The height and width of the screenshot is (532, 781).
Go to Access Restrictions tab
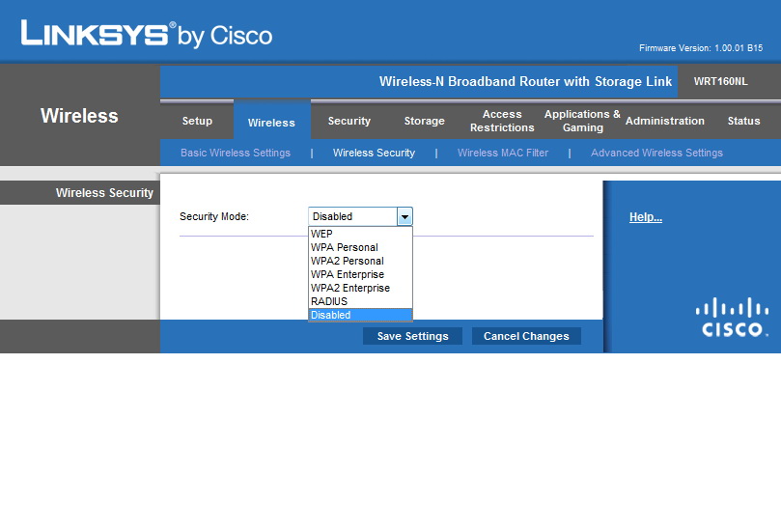[502, 122]
